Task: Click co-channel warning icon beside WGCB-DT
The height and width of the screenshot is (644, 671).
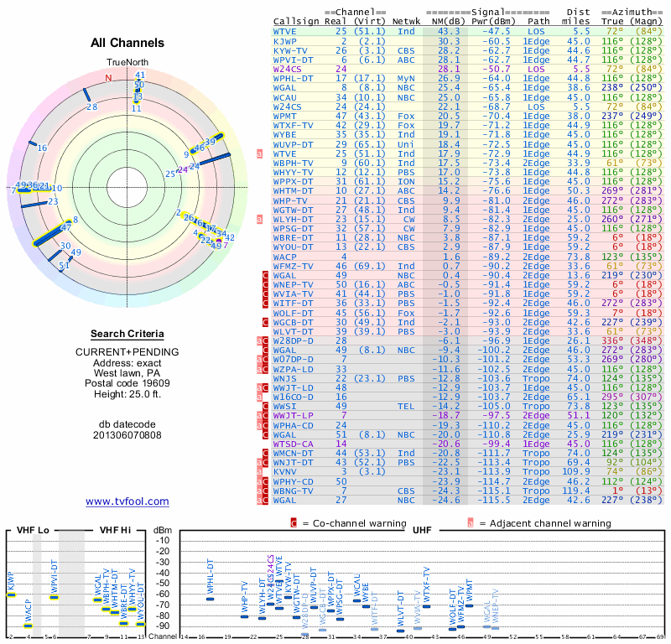Action: click(x=265, y=321)
